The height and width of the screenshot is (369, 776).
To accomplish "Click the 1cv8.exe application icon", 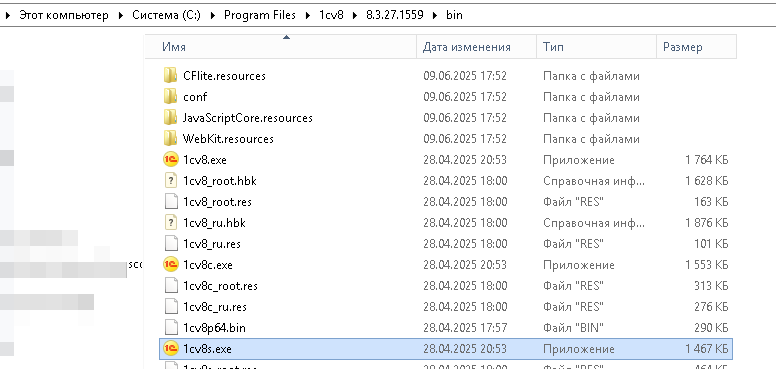I will 170,160.
